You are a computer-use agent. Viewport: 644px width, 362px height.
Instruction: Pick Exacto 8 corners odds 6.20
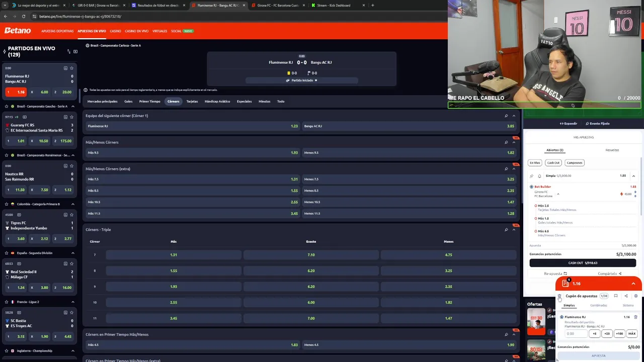tap(311, 270)
